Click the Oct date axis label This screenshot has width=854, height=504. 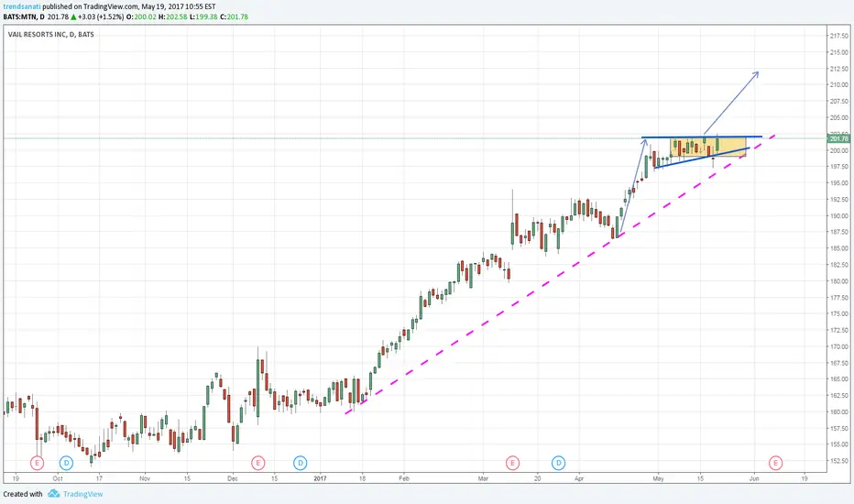(x=58, y=479)
